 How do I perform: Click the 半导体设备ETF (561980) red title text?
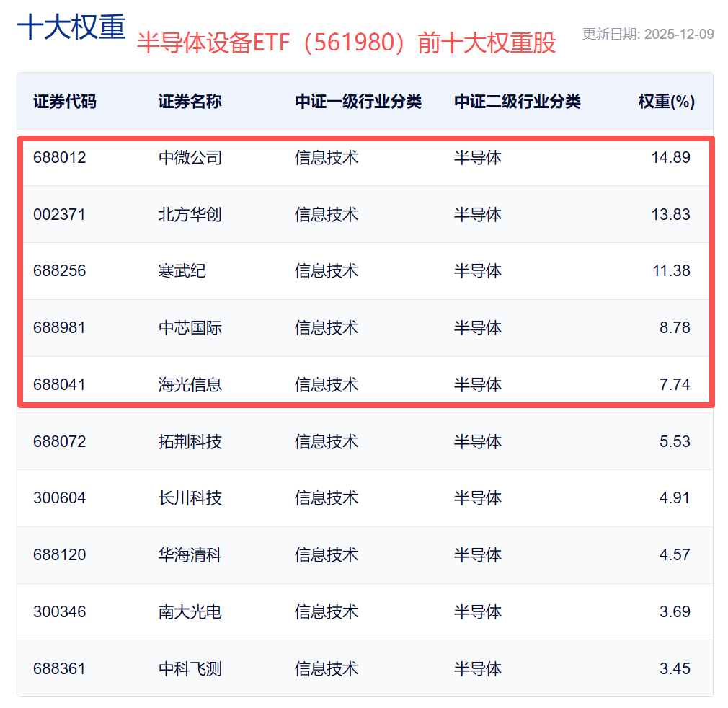346,43
